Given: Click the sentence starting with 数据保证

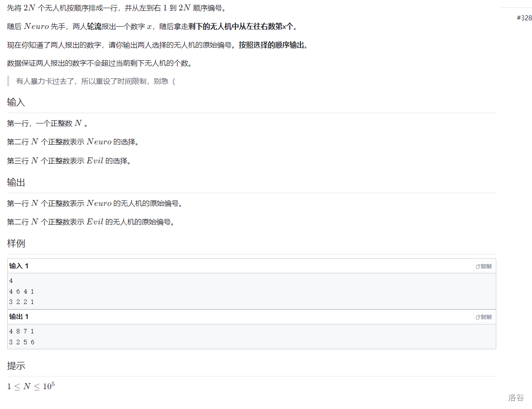Looking at the screenshot, I should [x=100, y=63].
